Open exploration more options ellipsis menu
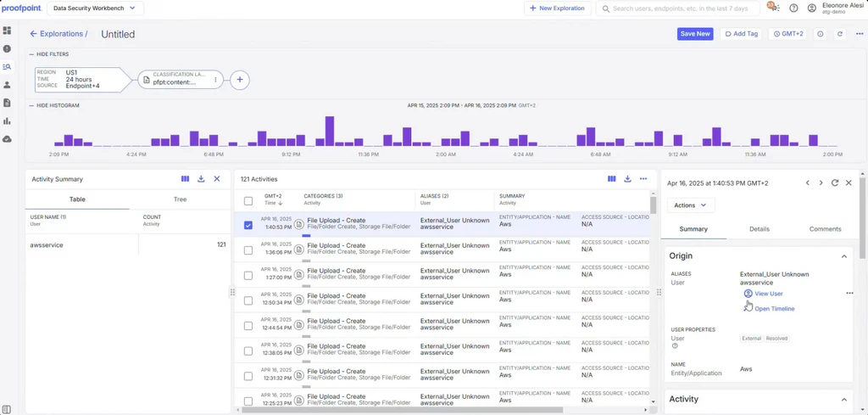This screenshot has width=868, height=415. pyautogui.click(x=860, y=34)
